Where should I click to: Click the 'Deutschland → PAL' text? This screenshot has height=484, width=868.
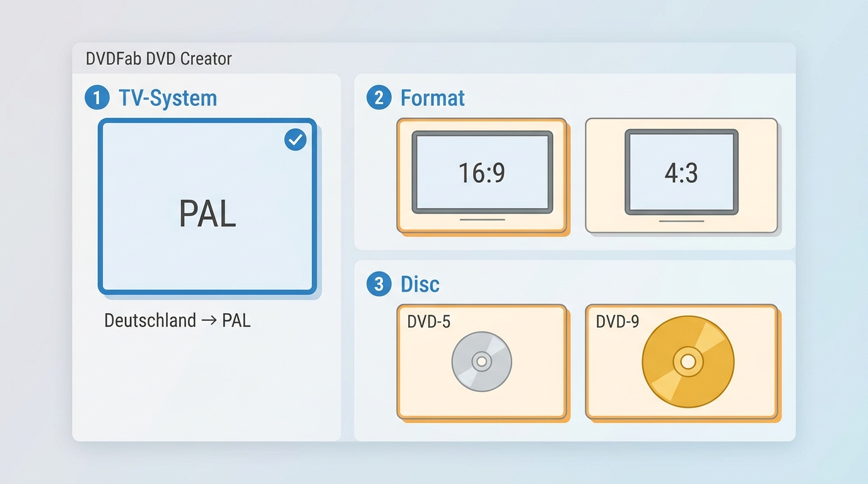(177, 320)
